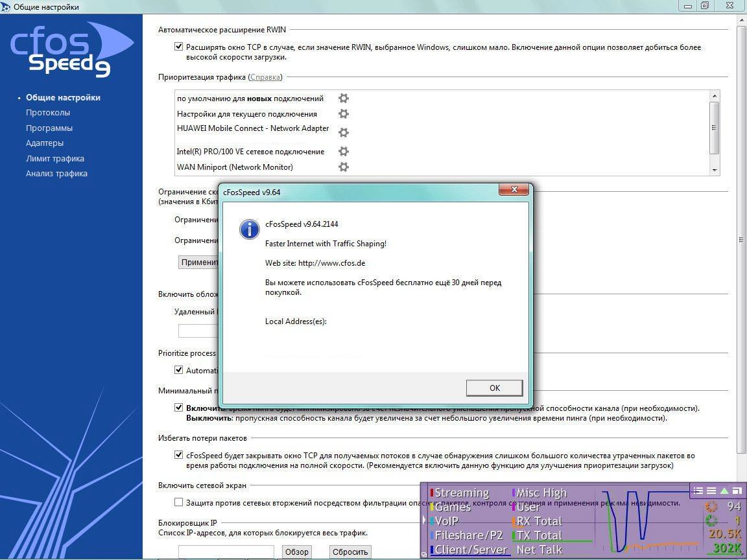Click the Применить apply button
This screenshot has width=747, height=560.
pyautogui.click(x=199, y=262)
